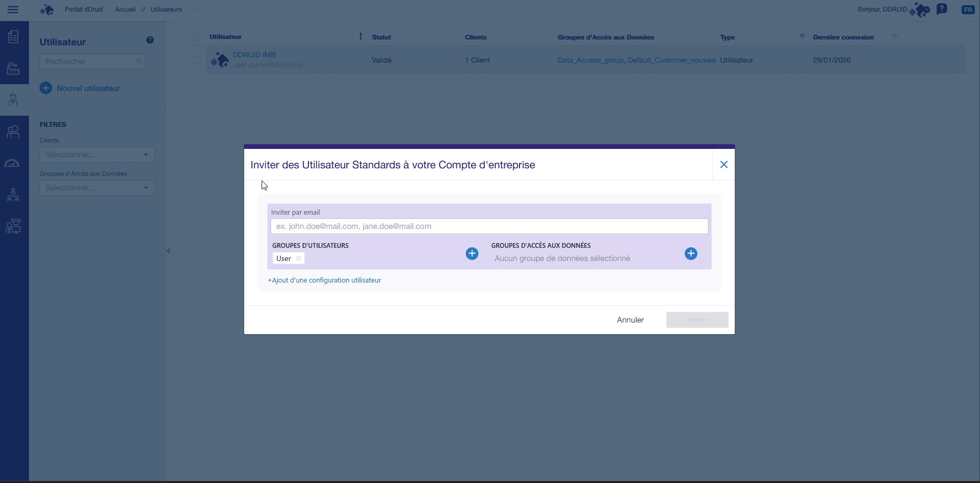Click the Annuler button
The width and height of the screenshot is (980, 483).
pos(630,320)
